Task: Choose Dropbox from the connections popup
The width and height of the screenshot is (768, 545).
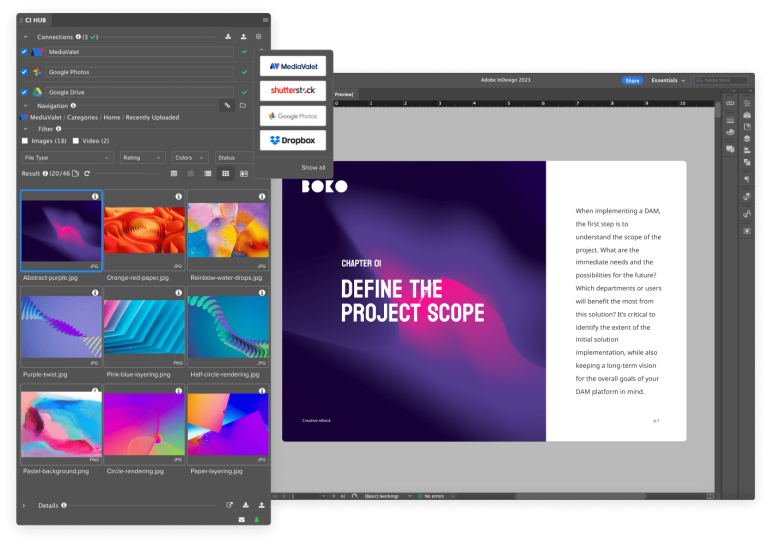Action: 292,140
